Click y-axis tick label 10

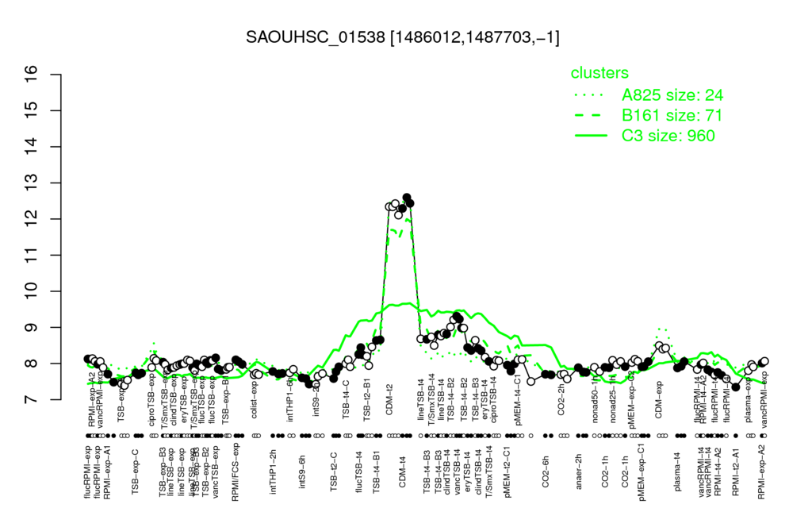[33, 291]
